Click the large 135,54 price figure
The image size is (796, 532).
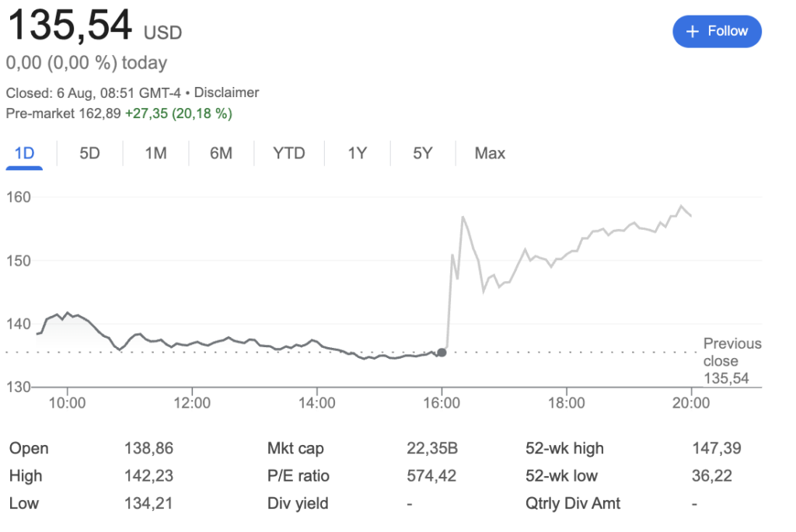point(70,26)
